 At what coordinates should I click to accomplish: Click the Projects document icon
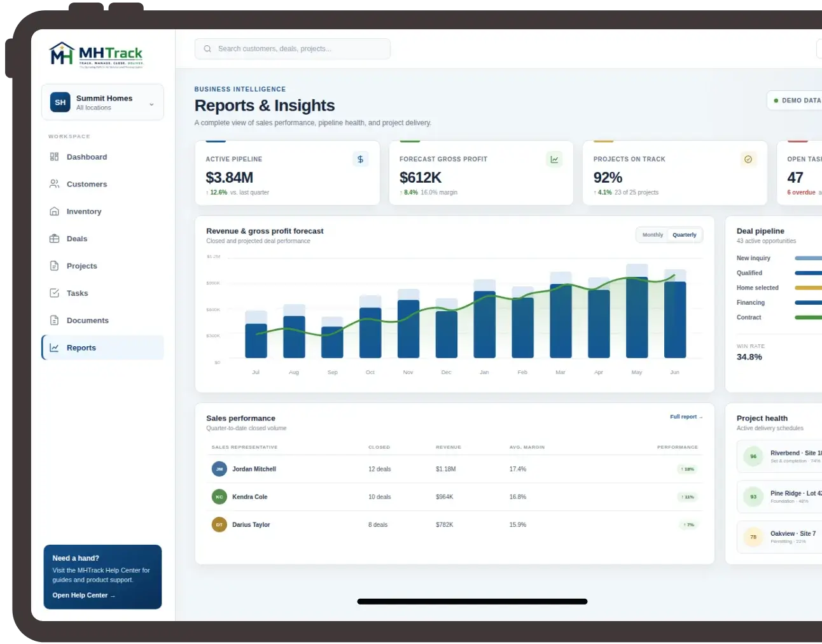[x=54, y=266]
